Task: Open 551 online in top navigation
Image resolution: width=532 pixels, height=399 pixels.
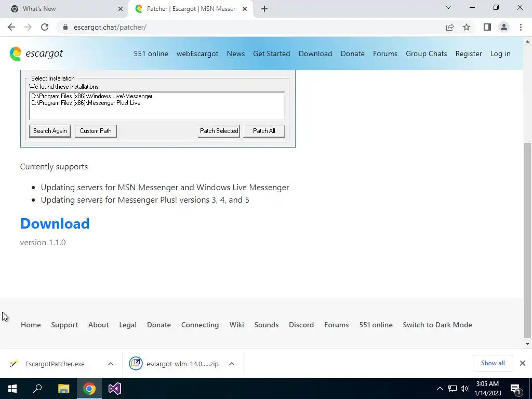Action: 151,54
